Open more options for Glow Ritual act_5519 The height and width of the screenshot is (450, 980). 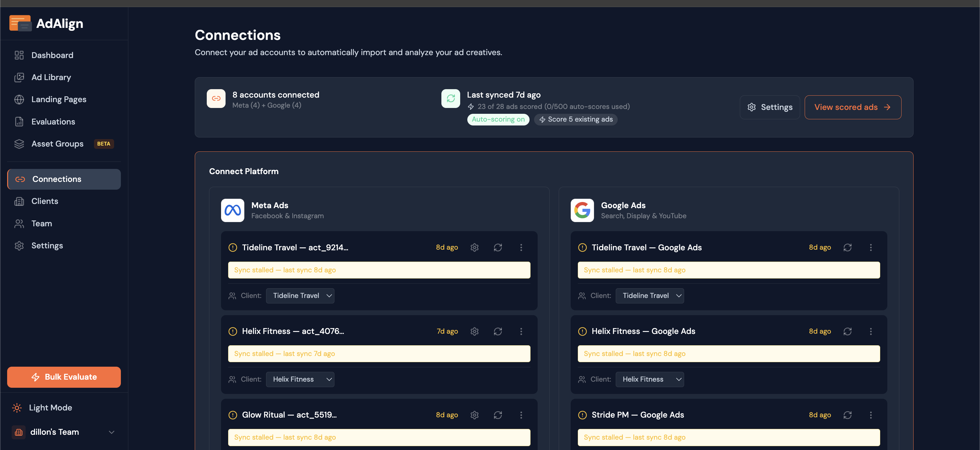(x=521, y=415)
